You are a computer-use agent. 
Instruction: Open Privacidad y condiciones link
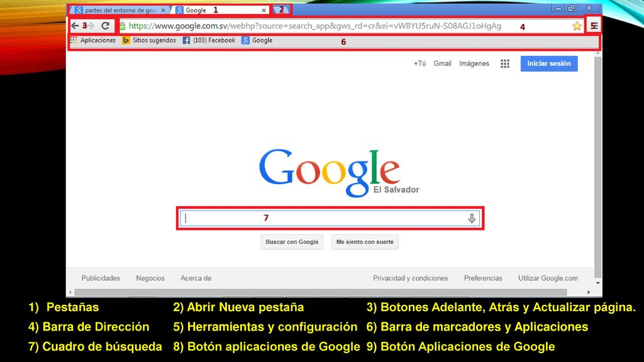[x=410, y=278]
